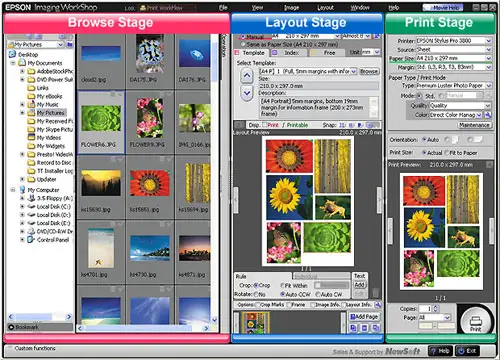
Task: Select Manual layout size radio button
Action: (x=242, y=36)
